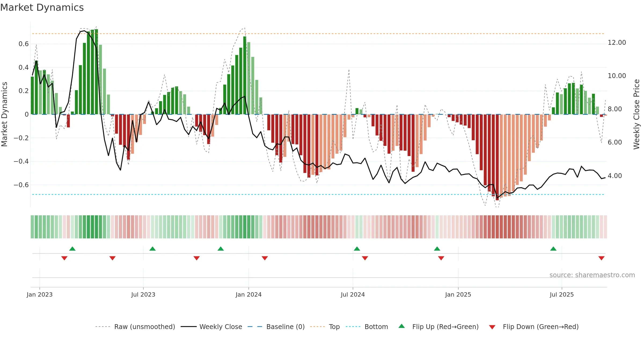Image resolution: width=644 pixels, height=362 pixels.
Task: Hide the Flip Down (Green→Red) legend series
Action: [533, 327]
